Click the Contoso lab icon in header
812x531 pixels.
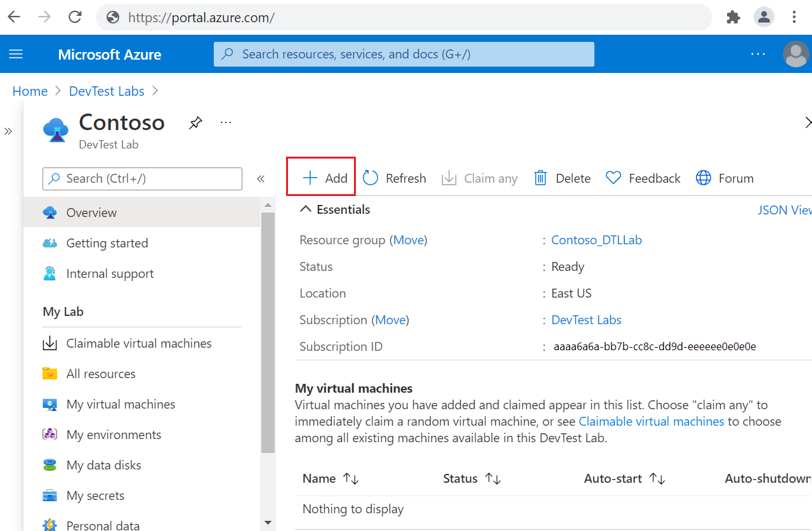pos(56,130)
